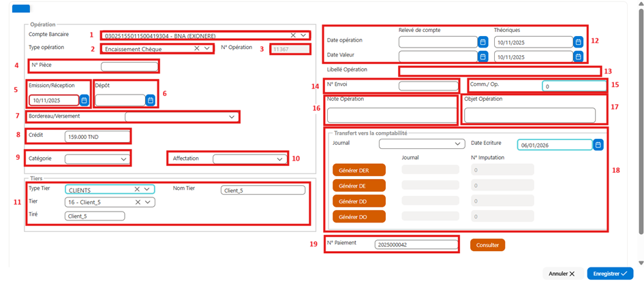Expand the Catégorie dropdown
Image resolution: width=644 pixels, height=281 pixels.
coord(123,159)
